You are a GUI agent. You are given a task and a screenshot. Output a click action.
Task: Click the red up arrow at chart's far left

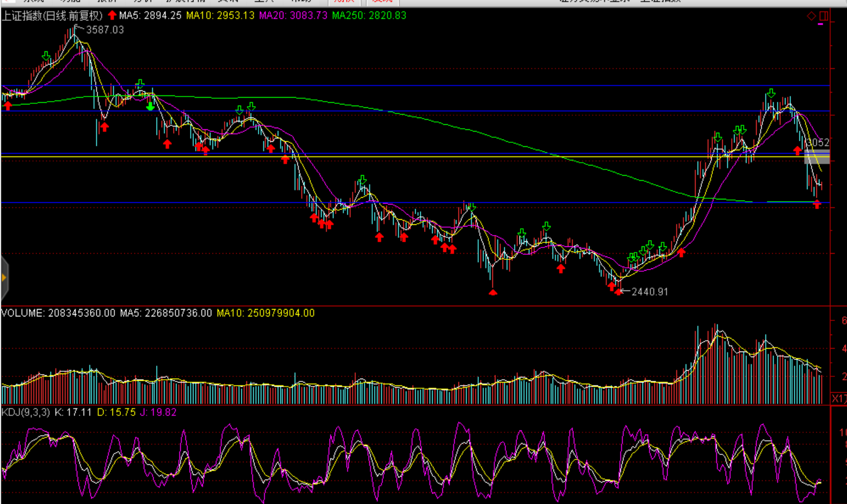pyautogui.click(x=7, y=106)
